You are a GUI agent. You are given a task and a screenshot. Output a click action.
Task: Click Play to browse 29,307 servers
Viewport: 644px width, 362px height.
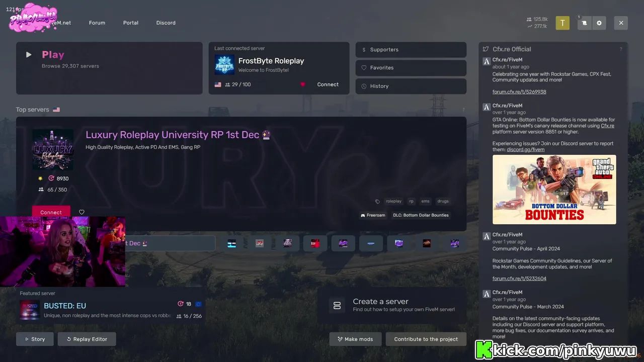pos(109,68)
